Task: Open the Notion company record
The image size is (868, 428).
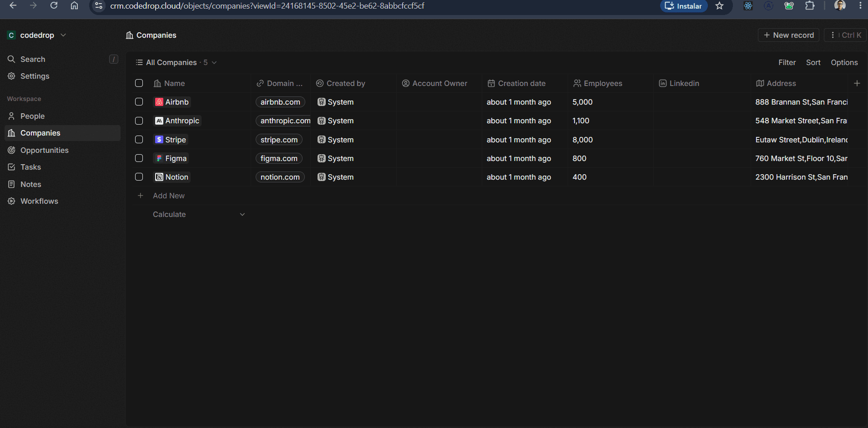Action: (x=172, y=177)
